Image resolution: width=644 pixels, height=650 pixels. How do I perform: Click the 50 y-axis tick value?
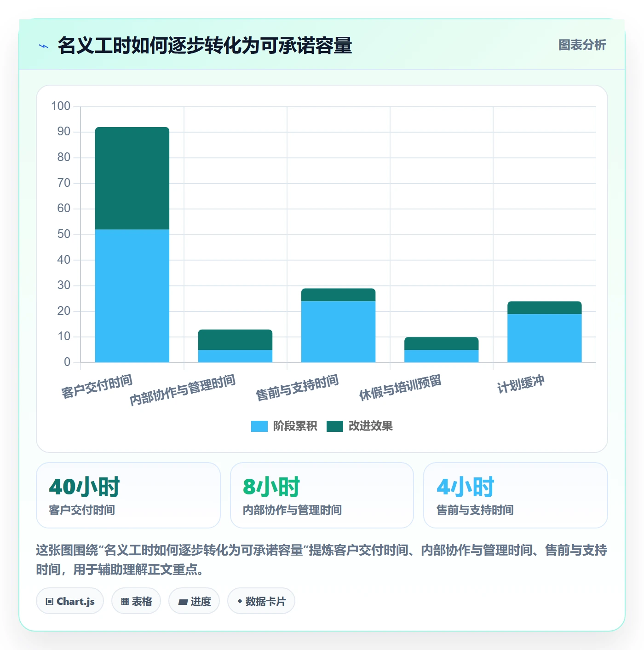pos(64,234)
